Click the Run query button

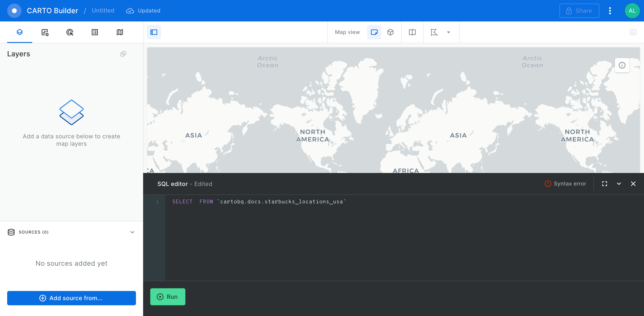click(167, 297)
